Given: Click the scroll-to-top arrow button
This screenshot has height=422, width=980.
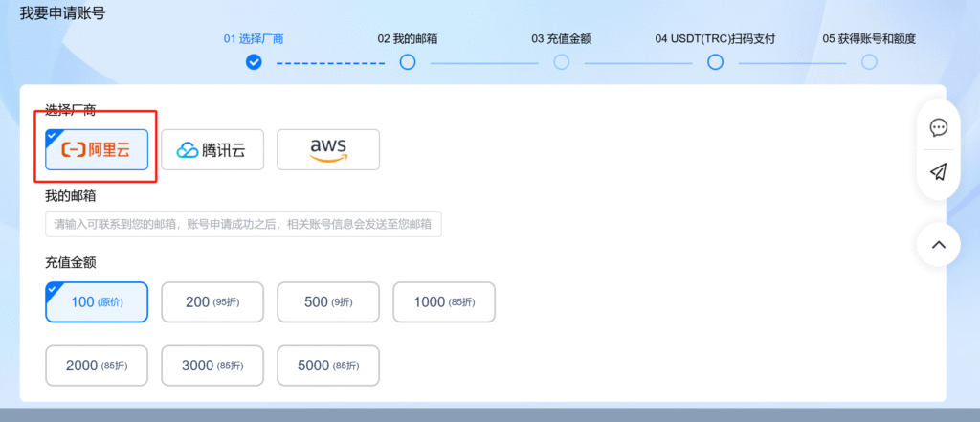Looking at the screenshot, I should (x=938, y=244).
